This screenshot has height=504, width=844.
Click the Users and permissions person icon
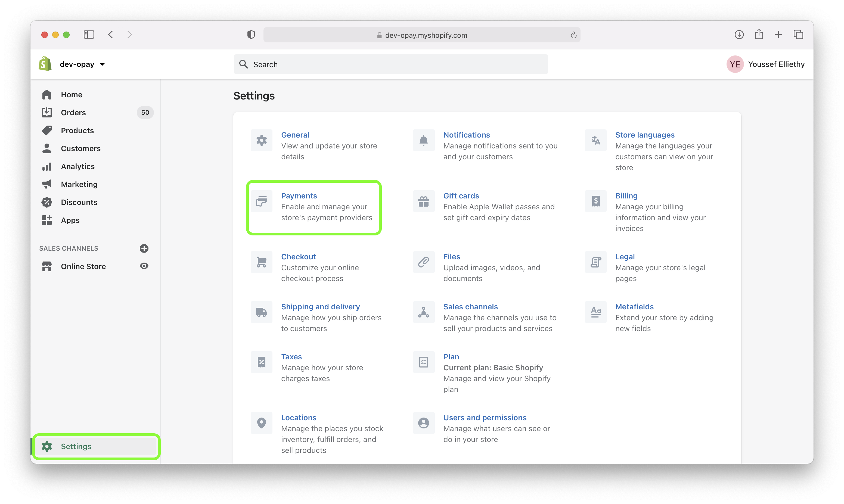pyautogui.click(x=424, y=422)
